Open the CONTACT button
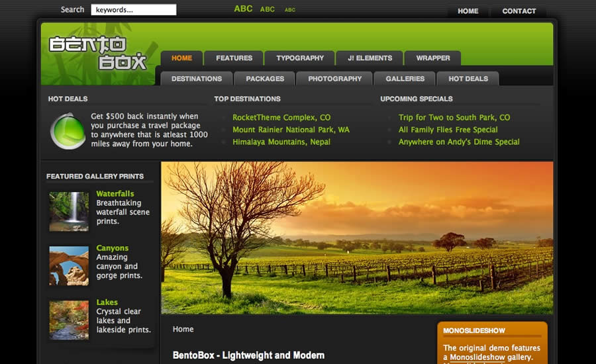The image size is (596, 364). 519,11
